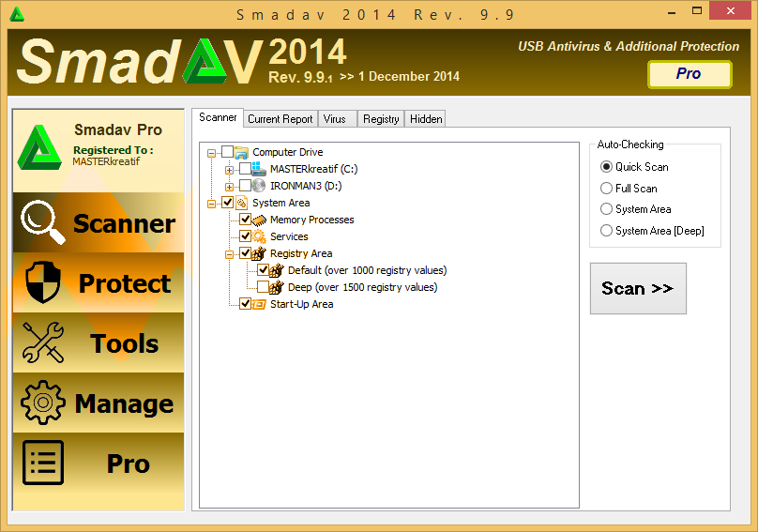This screenshot has height=532, width=758.
Task: Open the Registry tab
Action: tap(381, 119)
